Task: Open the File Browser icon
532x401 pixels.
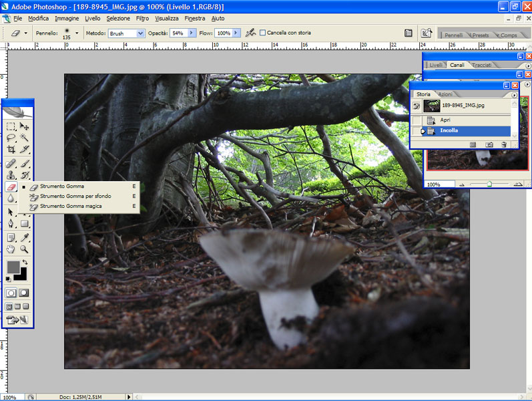Action: pos(426,33)
